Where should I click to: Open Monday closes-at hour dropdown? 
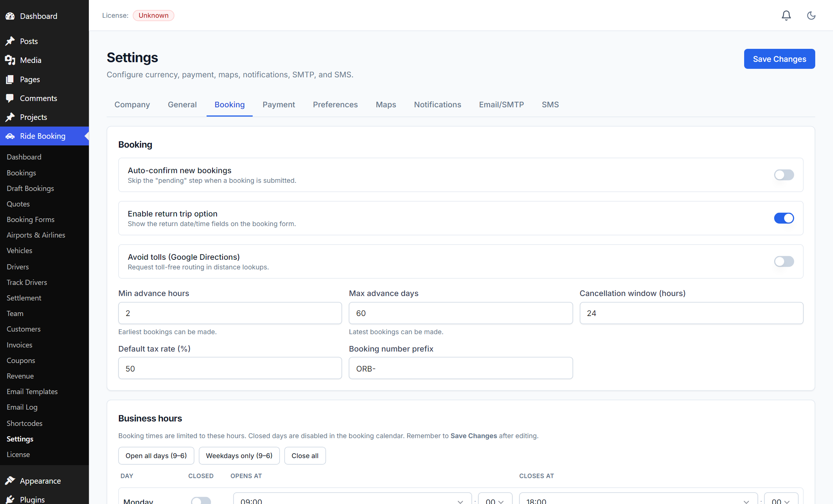(638, 499)
